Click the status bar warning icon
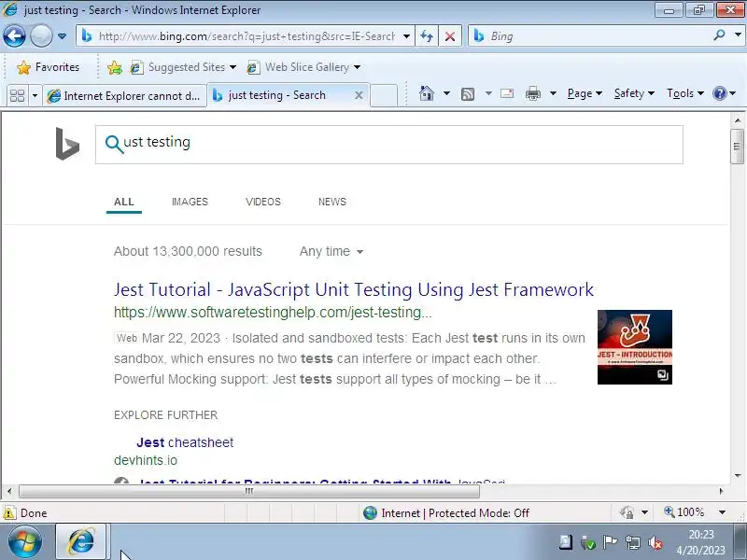The height and width of the screenshot is (560, 747). pos(9,513)
